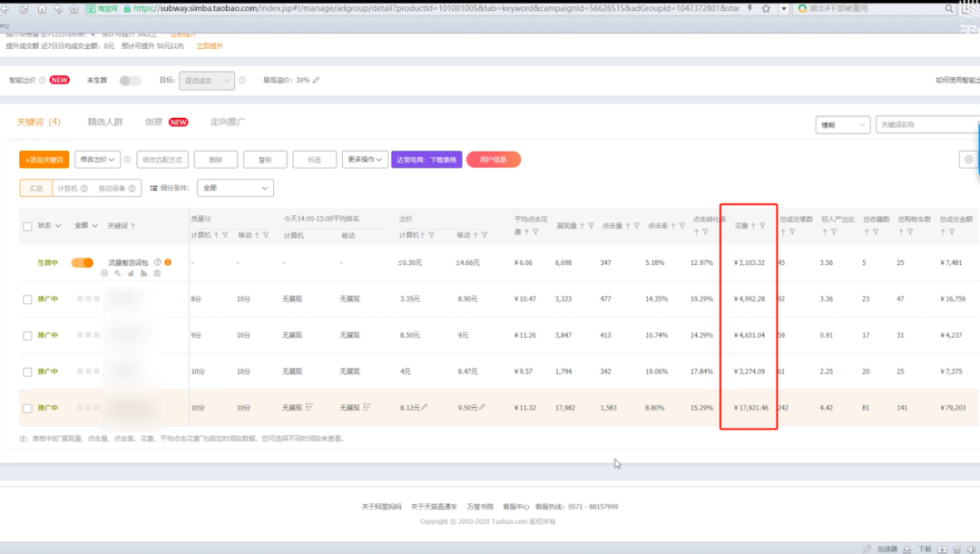Open 关于阿里妈妈 footer link
Viewport: 980px width, 554px height.
[381, 507]
